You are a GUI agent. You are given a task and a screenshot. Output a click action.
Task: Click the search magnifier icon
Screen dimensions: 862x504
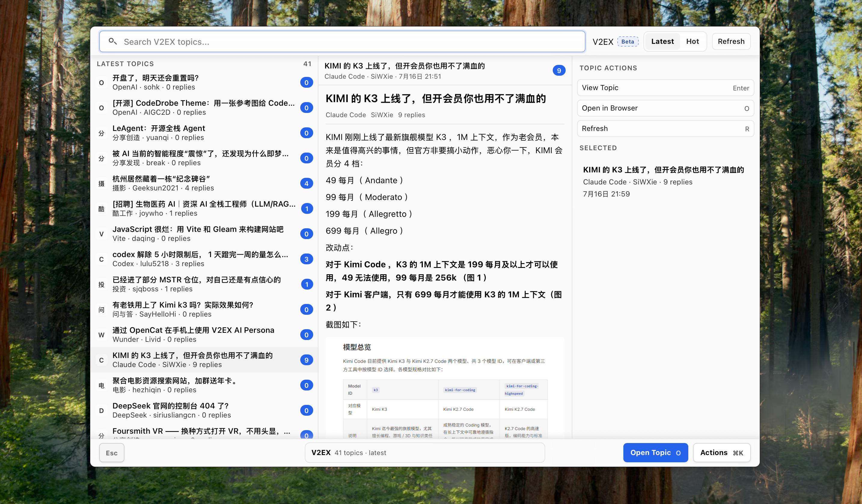112,41
